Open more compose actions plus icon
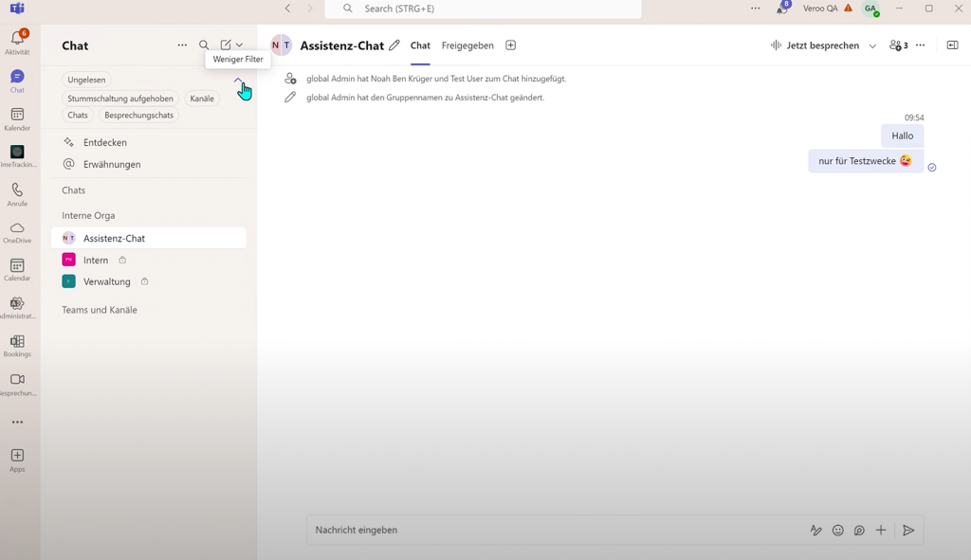Image resolution: width=971 pixels, height=560 pixels. (881, 531)
